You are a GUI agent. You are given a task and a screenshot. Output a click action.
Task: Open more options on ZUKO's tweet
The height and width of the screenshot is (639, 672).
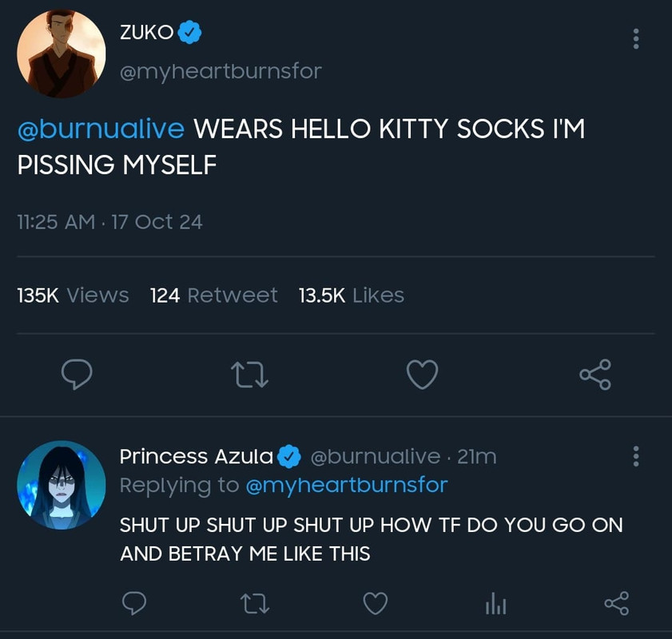(x=636, y=38)
